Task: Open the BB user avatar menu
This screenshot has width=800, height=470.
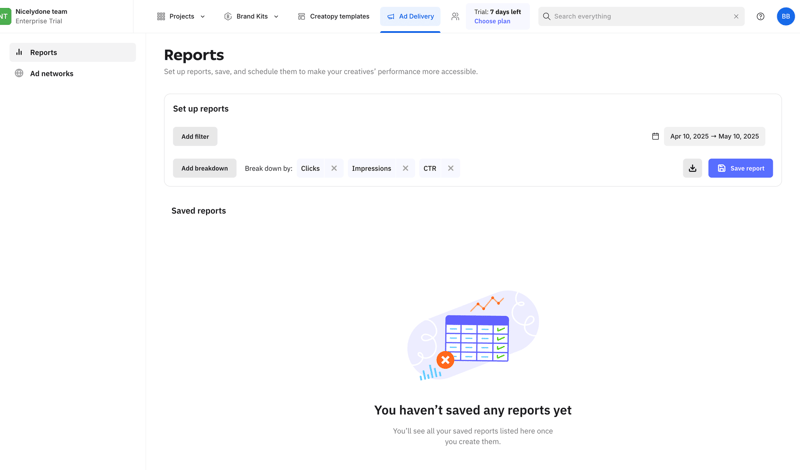Action: pyautogui.click(x=785, y=16)
